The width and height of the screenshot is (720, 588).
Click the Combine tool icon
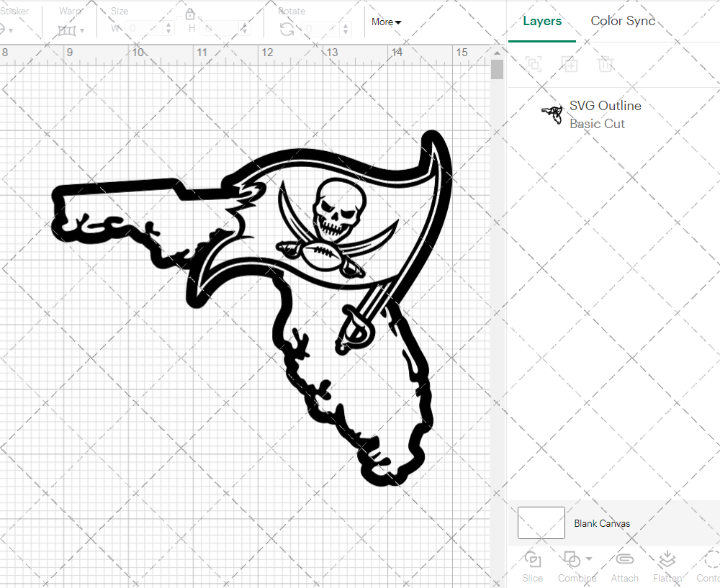click(x=572, y=559)
